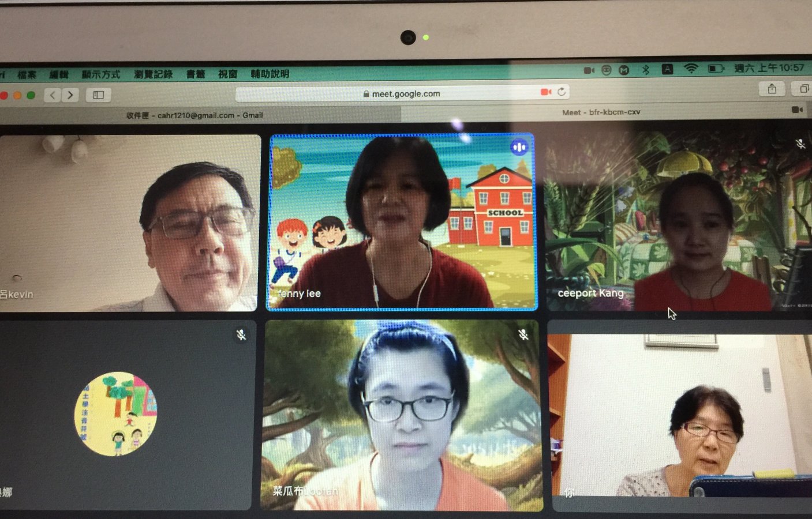
Task: Click the speaking indicator on fenny lee tile
Action: pos(519,148)
